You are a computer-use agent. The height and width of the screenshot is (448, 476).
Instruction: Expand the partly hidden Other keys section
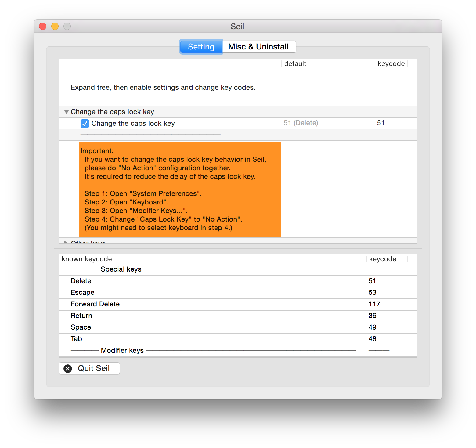pos(66,242)
